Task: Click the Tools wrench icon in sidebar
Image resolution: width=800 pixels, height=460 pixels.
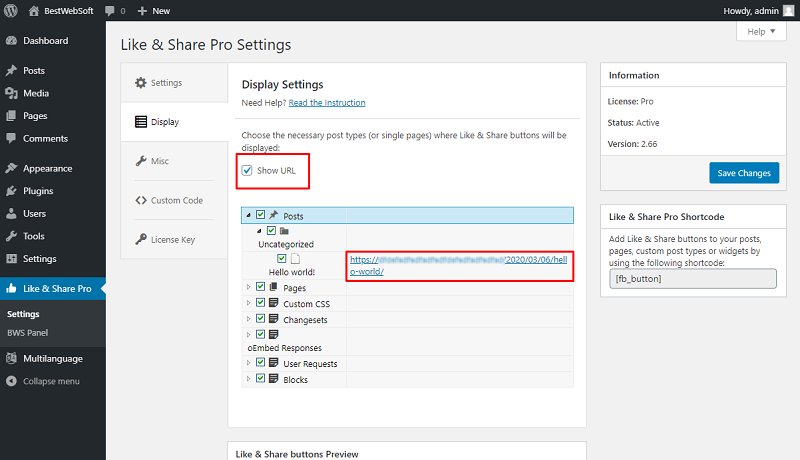Action: coord(11,236)
